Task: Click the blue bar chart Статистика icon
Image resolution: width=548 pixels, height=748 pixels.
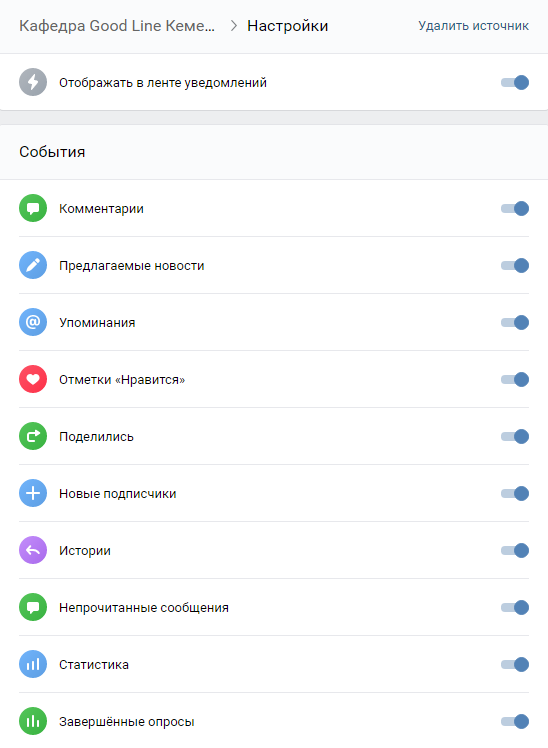Action: [33, 664]
